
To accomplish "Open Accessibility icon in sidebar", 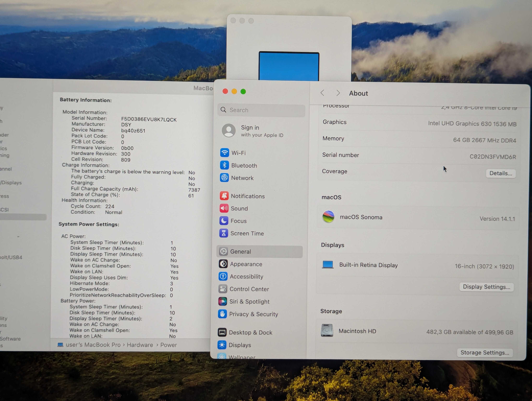I will click(x=223, y=276).
